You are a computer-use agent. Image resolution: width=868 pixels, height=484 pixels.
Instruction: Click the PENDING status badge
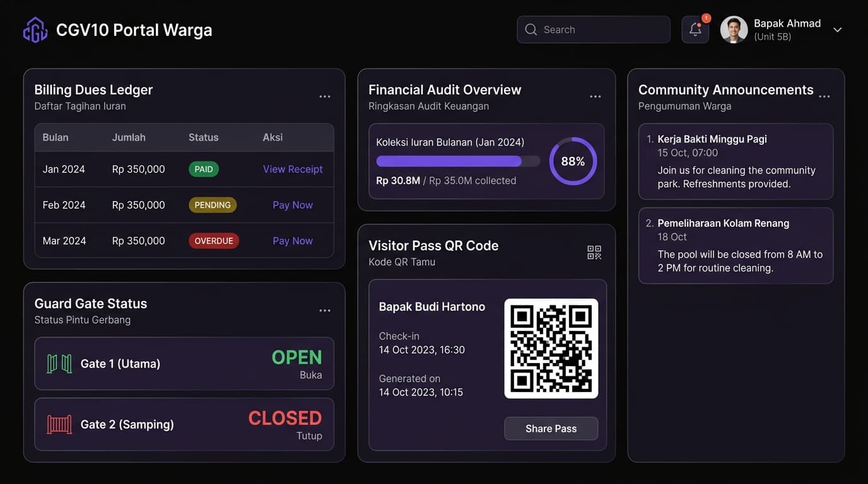pos(213,205)
